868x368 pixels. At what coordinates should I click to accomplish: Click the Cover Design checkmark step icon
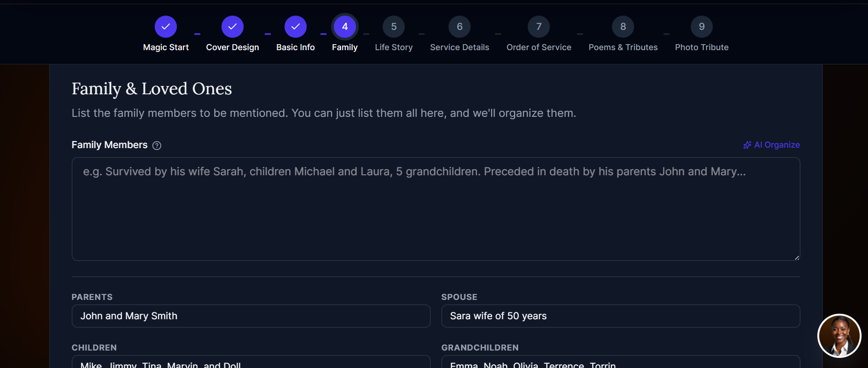tap(233, 27)
